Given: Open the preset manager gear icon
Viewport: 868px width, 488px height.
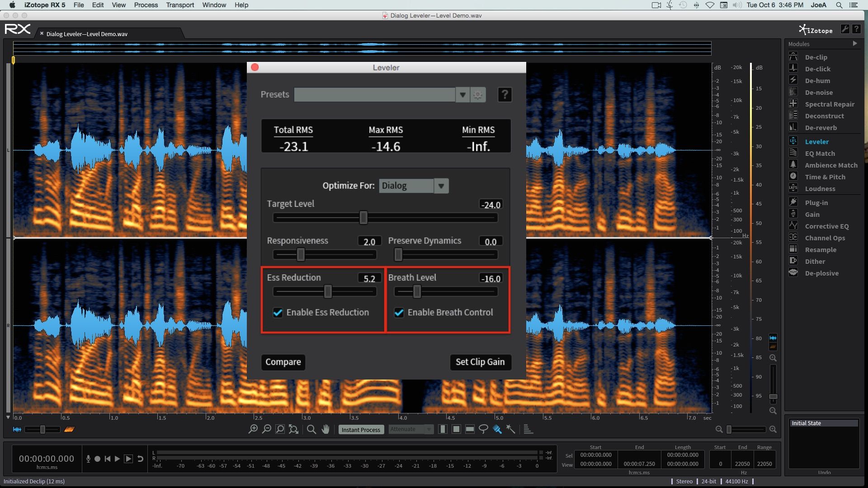Looking at the screenshot, I should click(478, 94).
